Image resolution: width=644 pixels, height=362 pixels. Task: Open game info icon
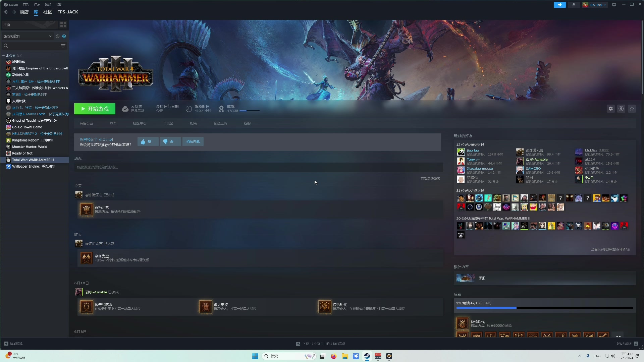click(621, 109)
